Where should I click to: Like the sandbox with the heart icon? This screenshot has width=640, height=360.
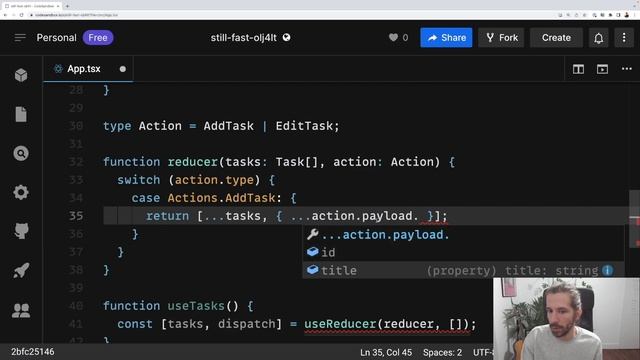click(x=393, y=38)
